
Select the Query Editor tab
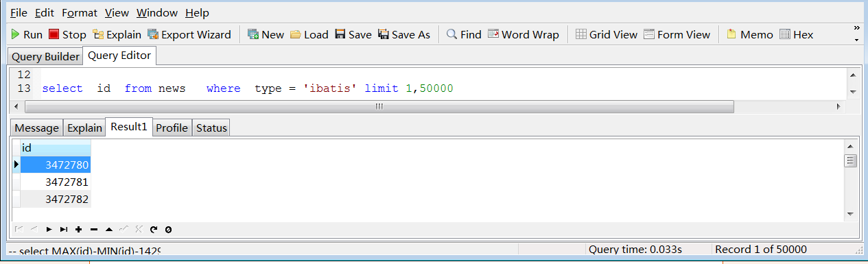pyautogui.click(x=120, y=56)
